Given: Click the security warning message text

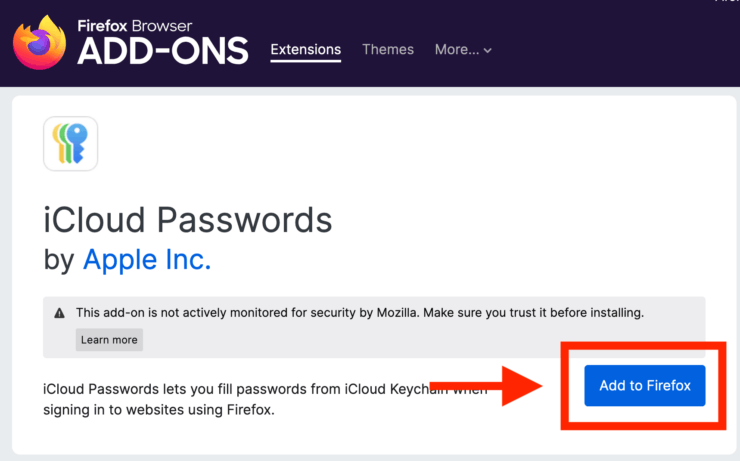Looking at the screenshot, I should click(x=360, y=312).
